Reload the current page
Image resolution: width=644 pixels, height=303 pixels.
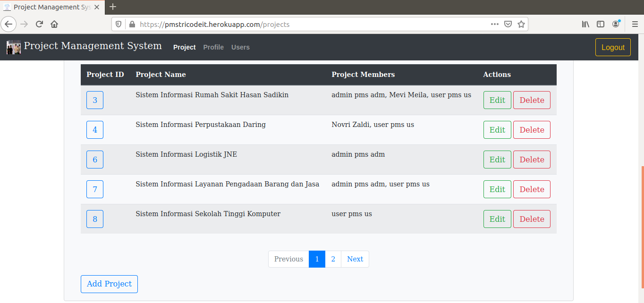point(39,24)
